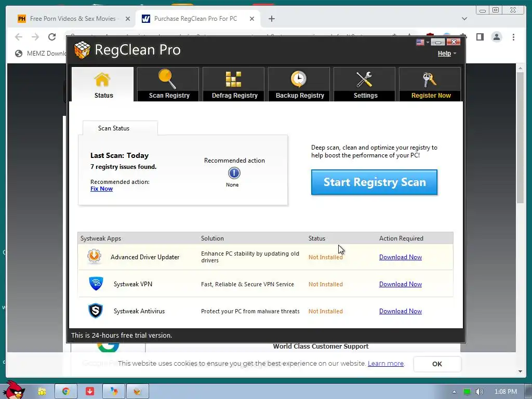Click the 'Action Required' column header
This screenshot has width=532, height=399.
(401, 238)
